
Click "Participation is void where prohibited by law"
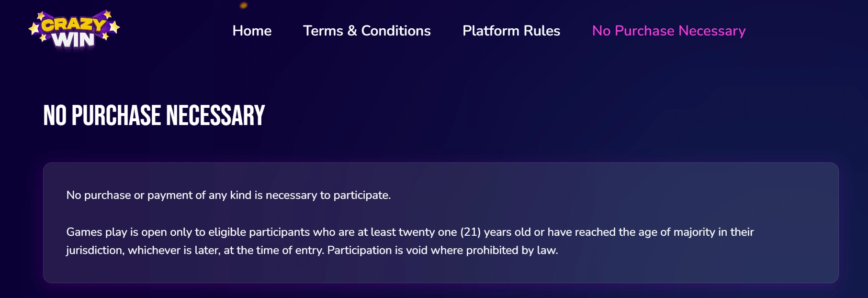point(442,250)
